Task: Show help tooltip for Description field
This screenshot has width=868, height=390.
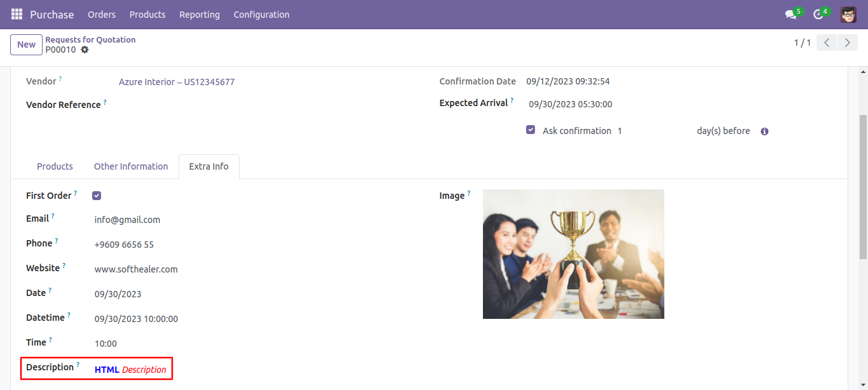Action: [x=78, y=365]
